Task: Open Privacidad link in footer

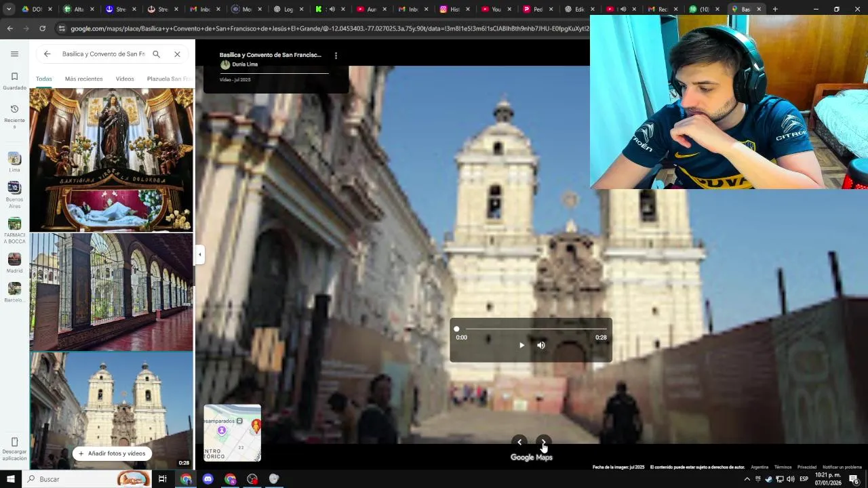Action: pyautogui.click(x=807, y=467)
